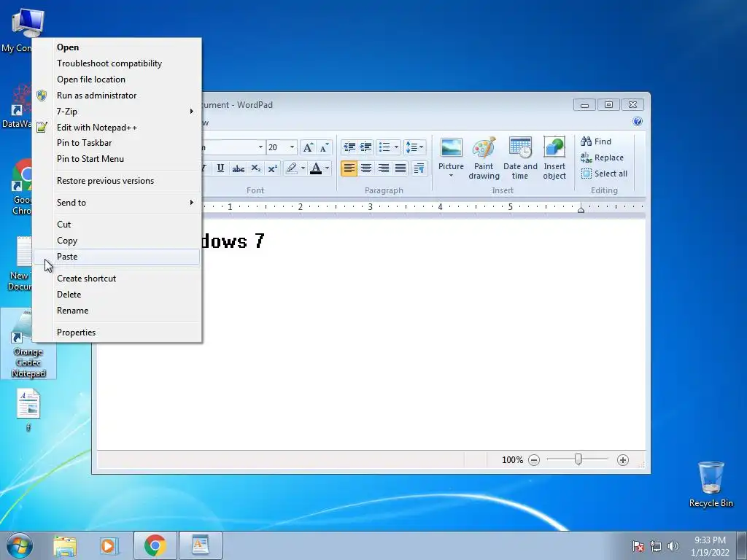Toggle superscript formatting
Screen dimensions: 747x560
273,168
